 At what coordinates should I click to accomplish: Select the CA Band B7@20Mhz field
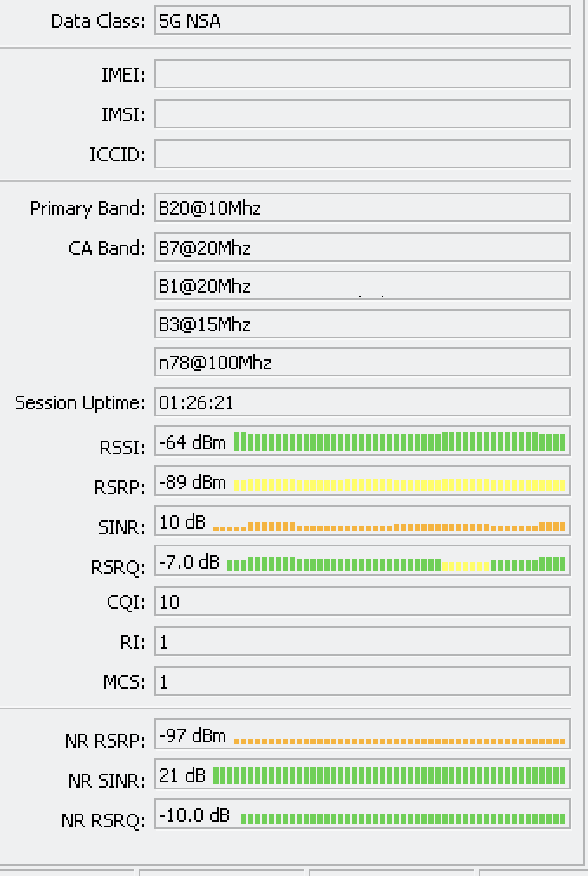pyautogui.click(x=362, y=248)
